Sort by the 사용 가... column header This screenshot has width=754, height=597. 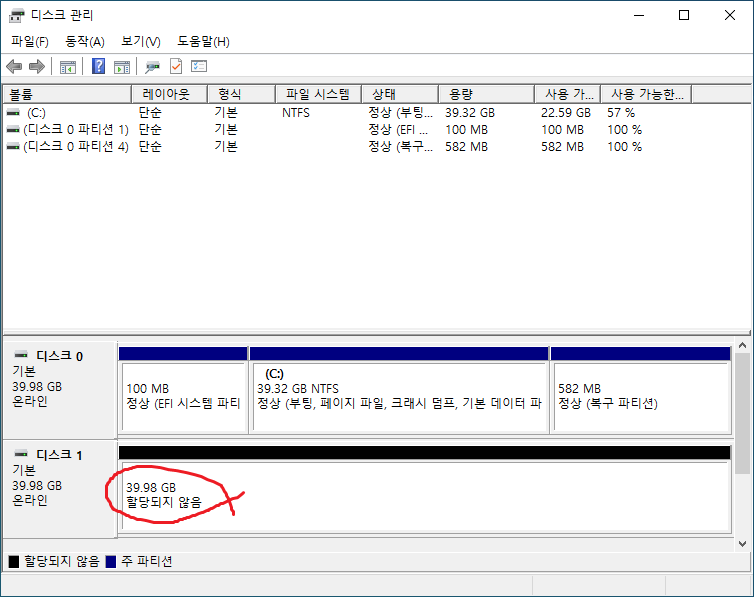pos(568,94)
